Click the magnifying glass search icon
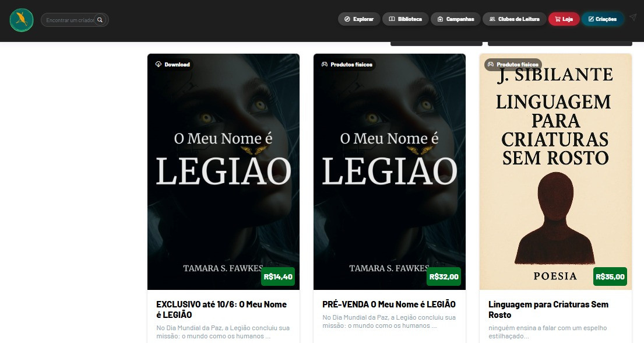 [x=100, y=20]
